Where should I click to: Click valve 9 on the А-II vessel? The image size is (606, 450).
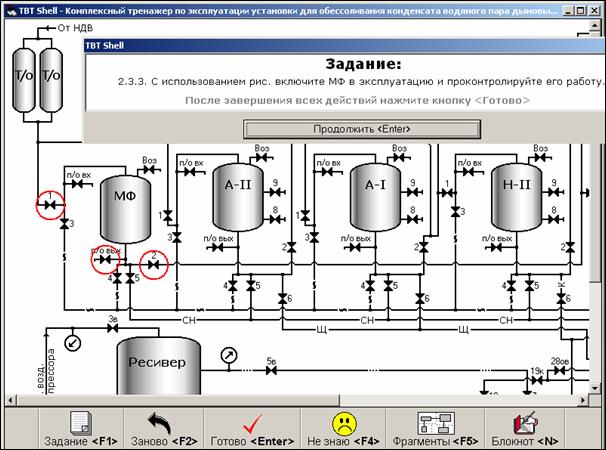click(275, 192)
